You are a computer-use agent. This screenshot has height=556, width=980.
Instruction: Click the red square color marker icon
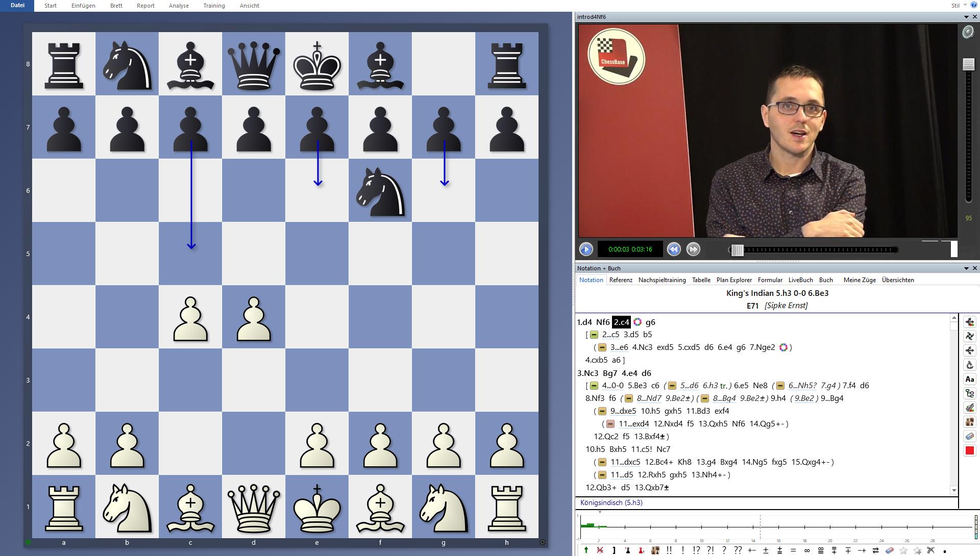point(969,448)
